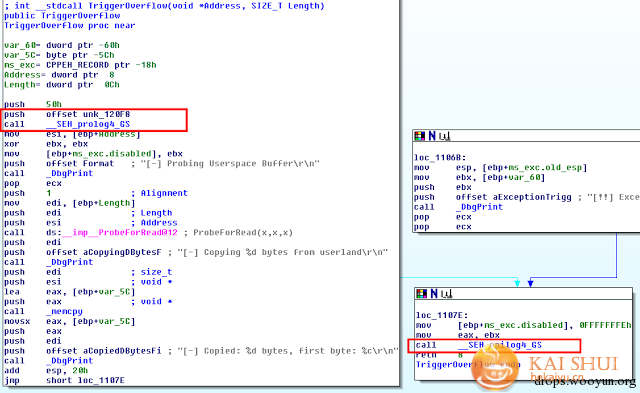Follow the '_memcpy' call target
This screenshot has height=393, width=640.
click(x=64, y=311)
